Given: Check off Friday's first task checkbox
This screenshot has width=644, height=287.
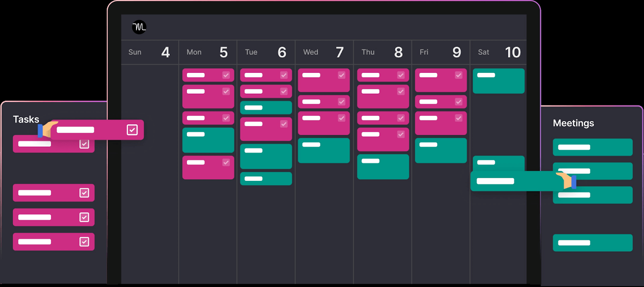Looking at the screenshot, I should point(458,75).
